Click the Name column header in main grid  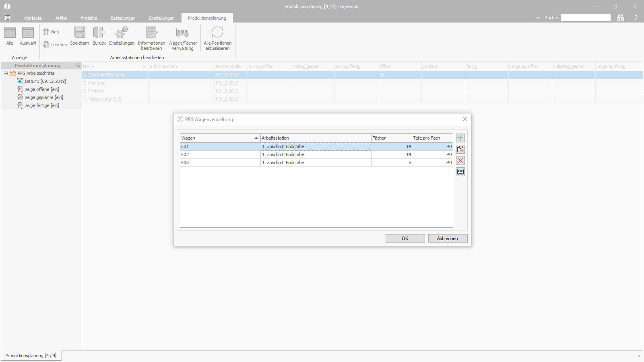pyautogui.click(x=115, y=66)
